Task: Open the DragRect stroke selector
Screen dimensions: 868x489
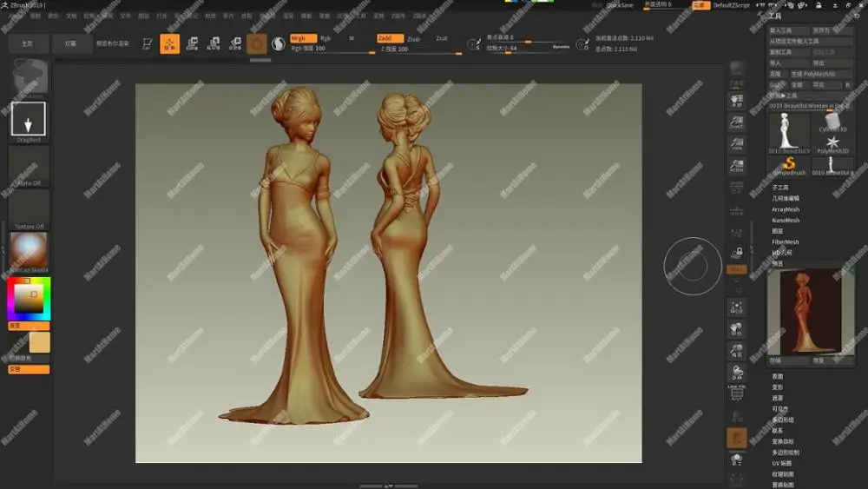Action: coord(29,122)
